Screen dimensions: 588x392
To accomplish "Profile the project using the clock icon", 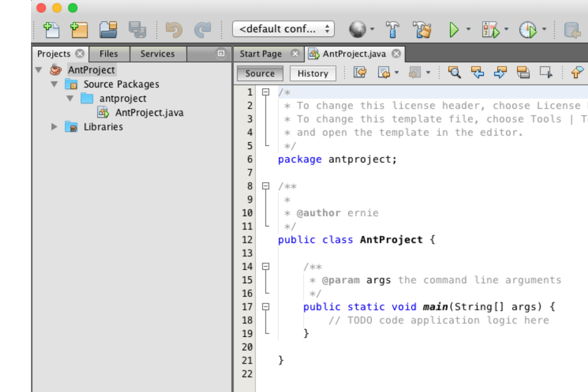I will click(528, 29).
